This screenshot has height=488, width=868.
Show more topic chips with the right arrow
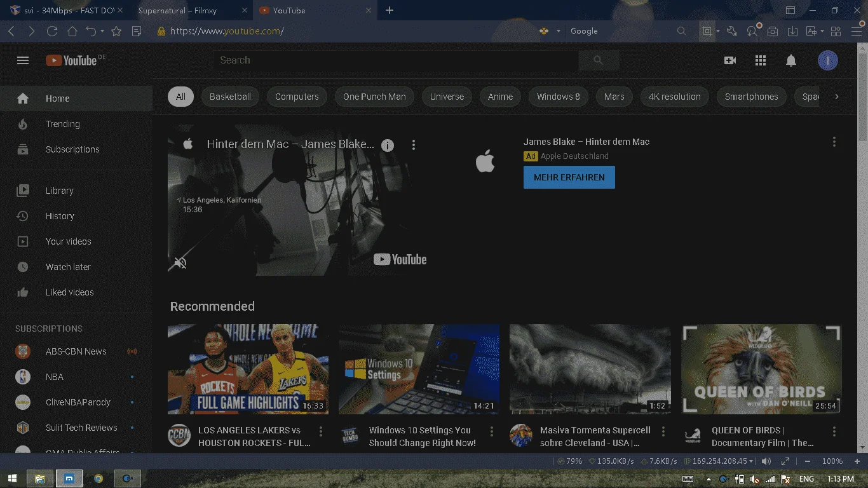pyautogui.click(x=837, y=97)
